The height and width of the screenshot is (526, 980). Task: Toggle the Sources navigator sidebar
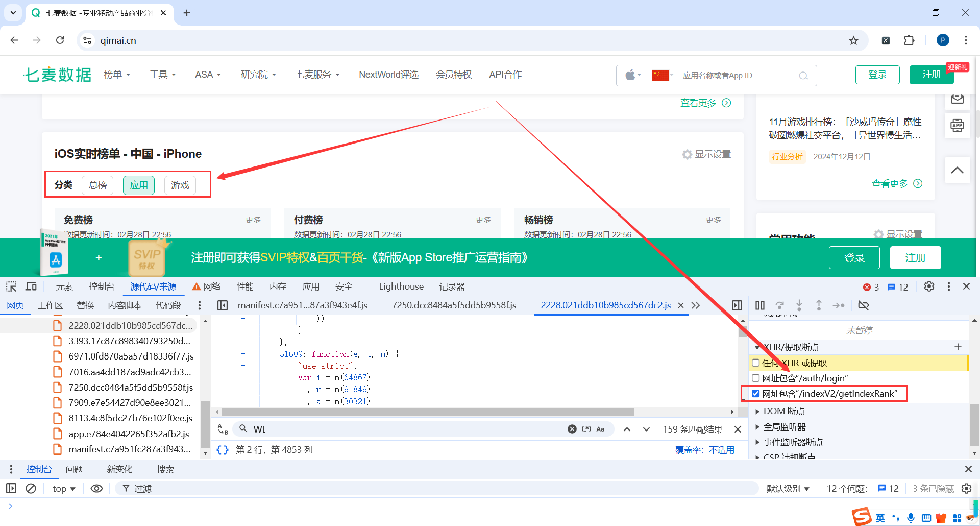(223, 305)
